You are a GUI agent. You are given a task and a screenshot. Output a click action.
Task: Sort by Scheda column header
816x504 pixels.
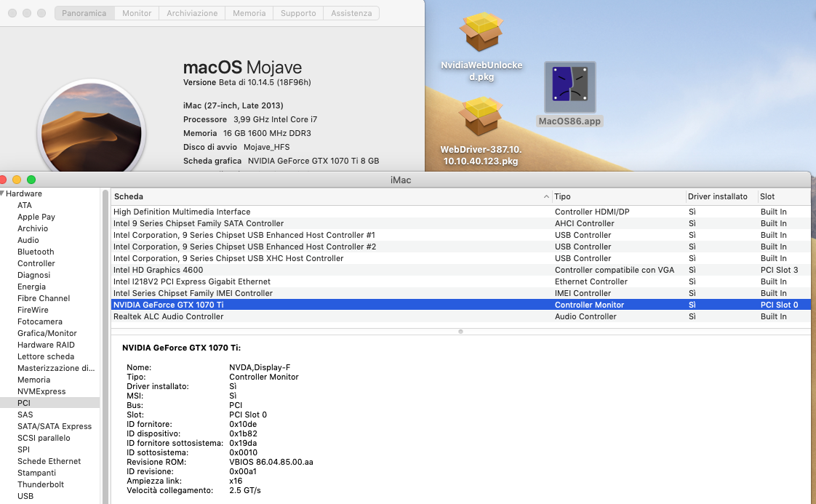331,196
